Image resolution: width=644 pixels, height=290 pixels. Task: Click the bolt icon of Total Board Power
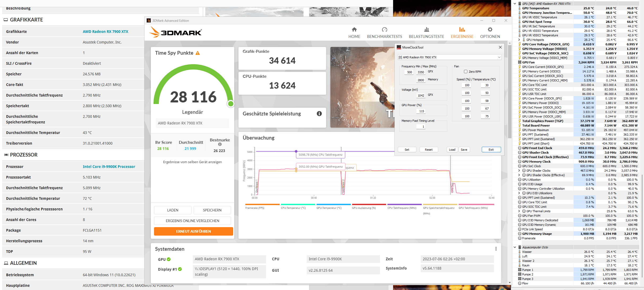pyautogui.click(x=520, y=125)
